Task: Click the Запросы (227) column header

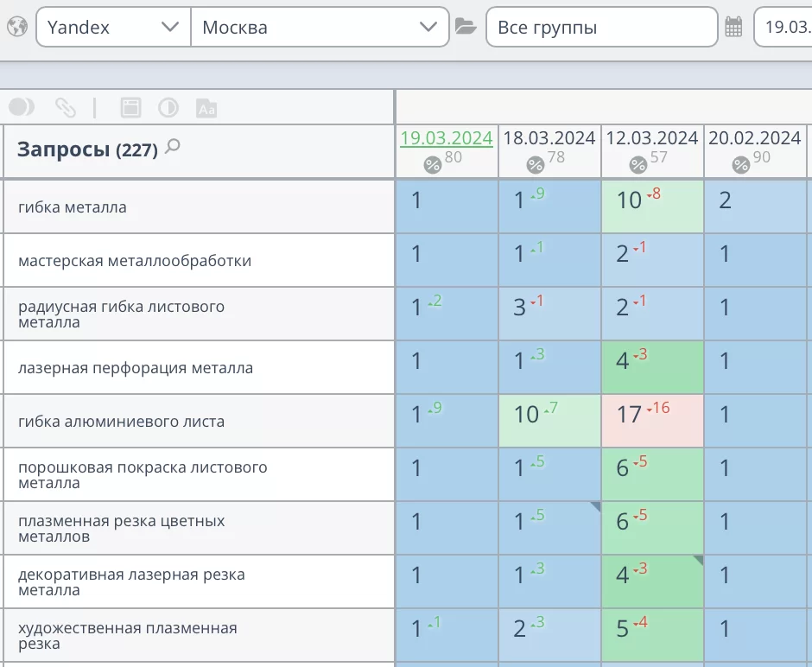Action: tap(86, 149)
